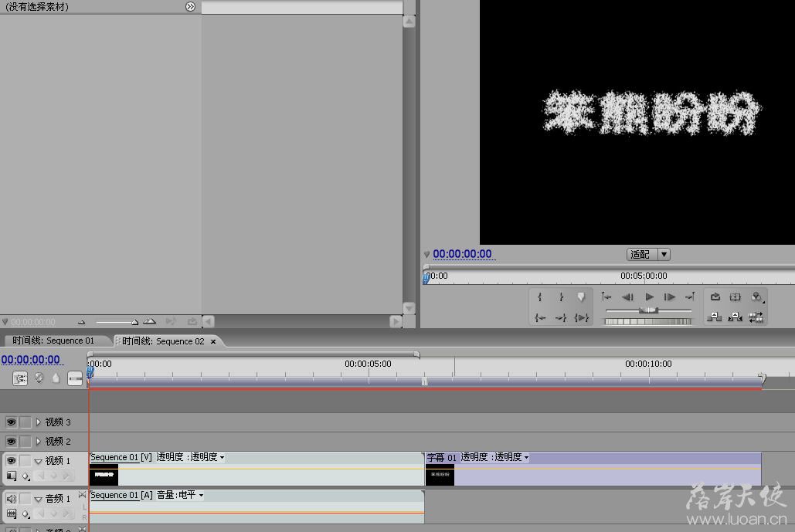Click the panel menu arrow beside 没有选择素材
The image size is (795, 532).
point(190,7)
